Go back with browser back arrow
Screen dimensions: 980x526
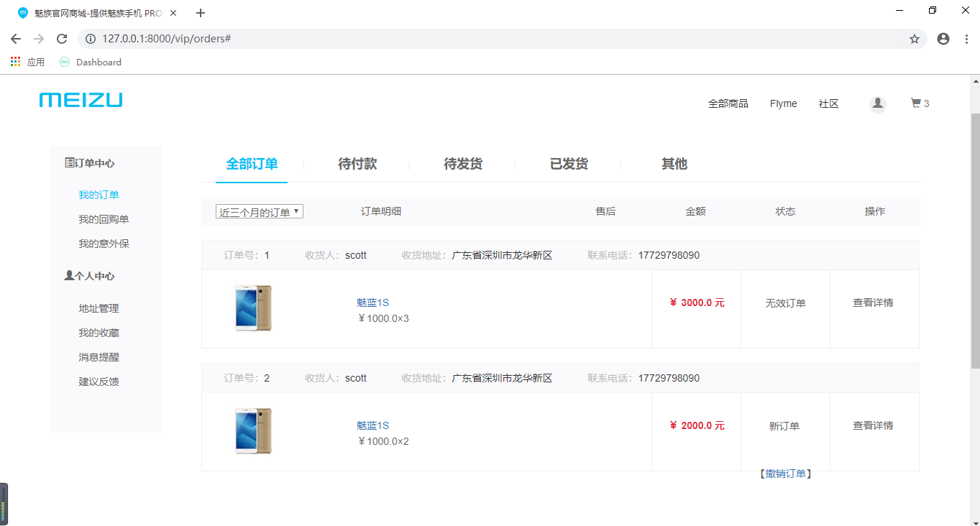click(16, 39)
